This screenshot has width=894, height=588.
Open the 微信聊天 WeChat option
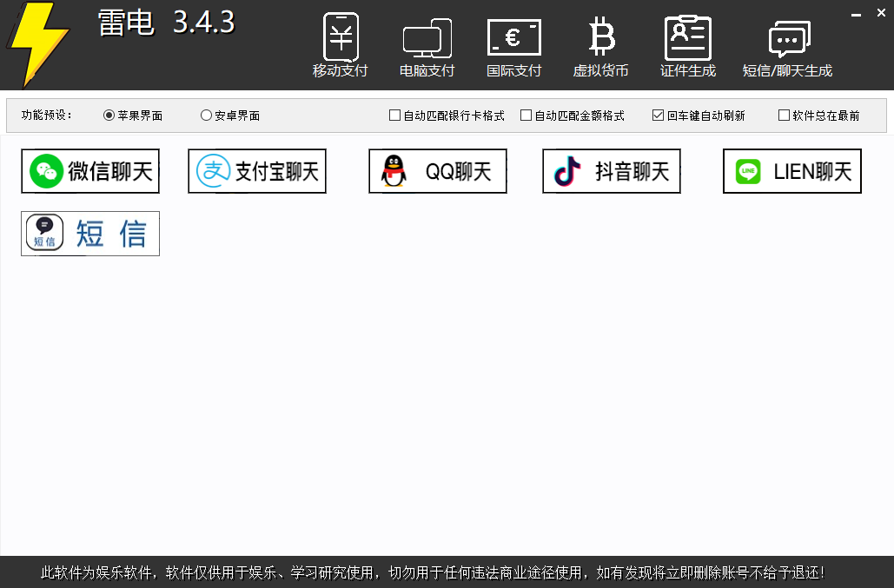tap(90, 171)
